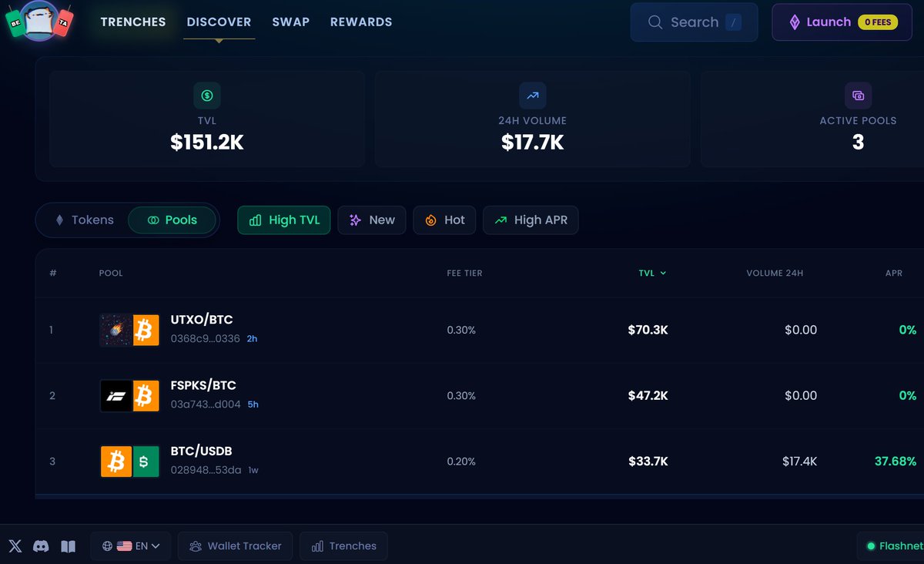Switch view to Pools
The image size is (924, 564).
pyautogui.click(x=172, y=220)
